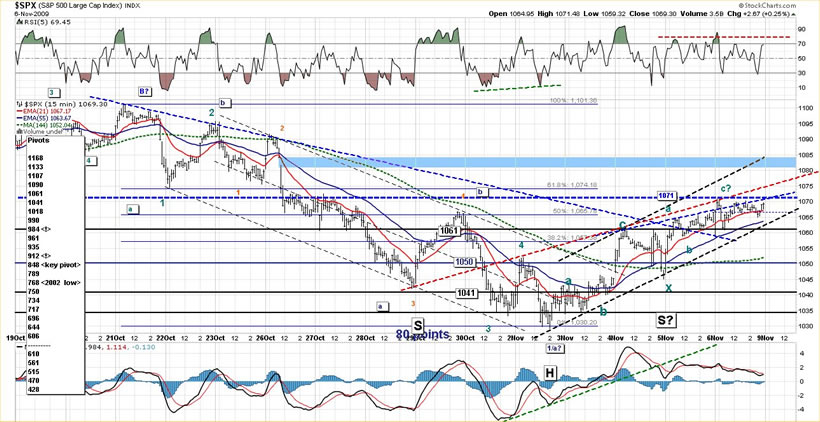
Task: Click the 1041 price annotation box
Action: point(466,292)
